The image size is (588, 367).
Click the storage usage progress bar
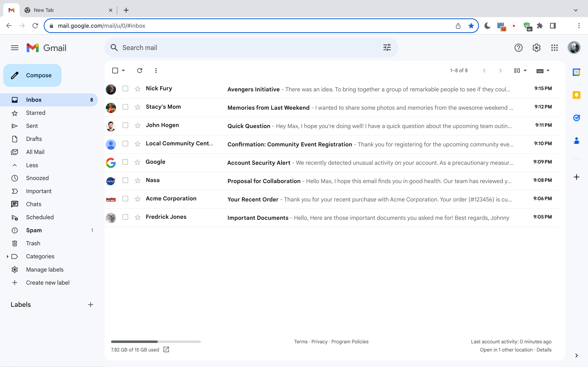[x=156, y=342]
